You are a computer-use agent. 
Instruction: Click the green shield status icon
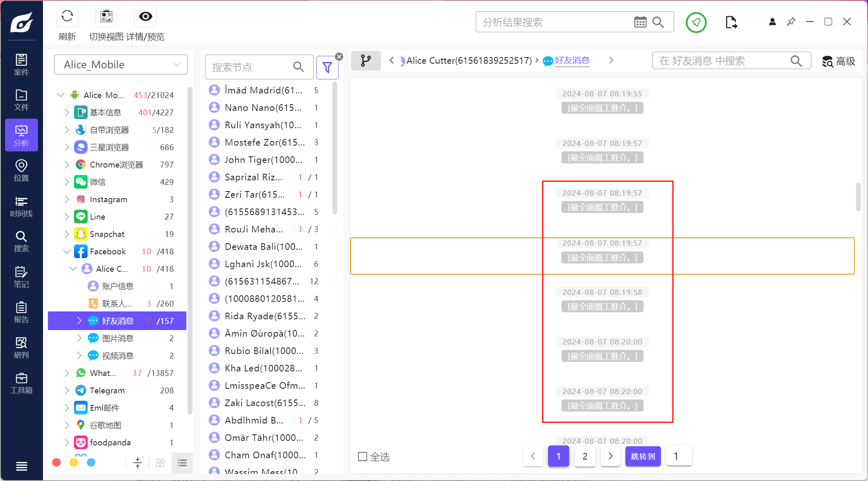pos(696,22)
